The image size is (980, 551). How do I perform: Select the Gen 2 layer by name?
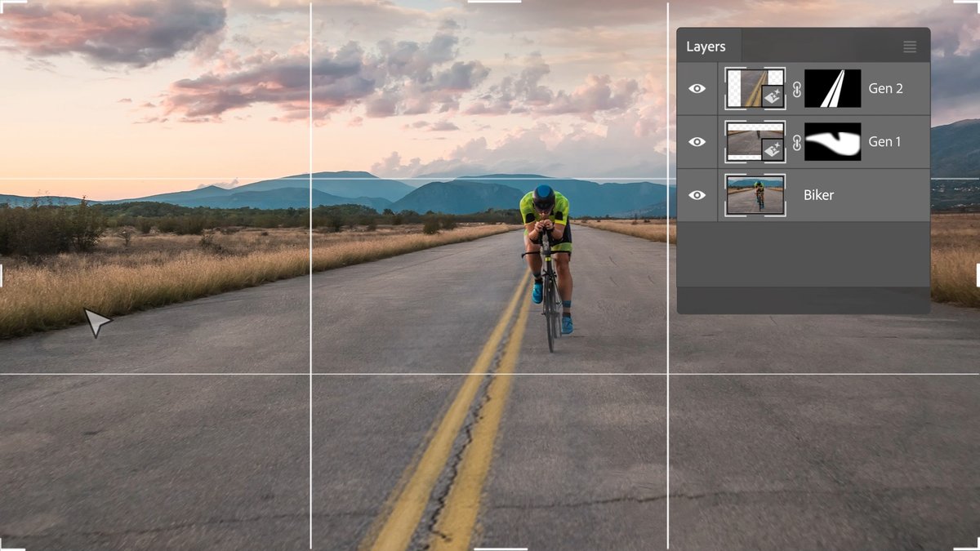886,87
